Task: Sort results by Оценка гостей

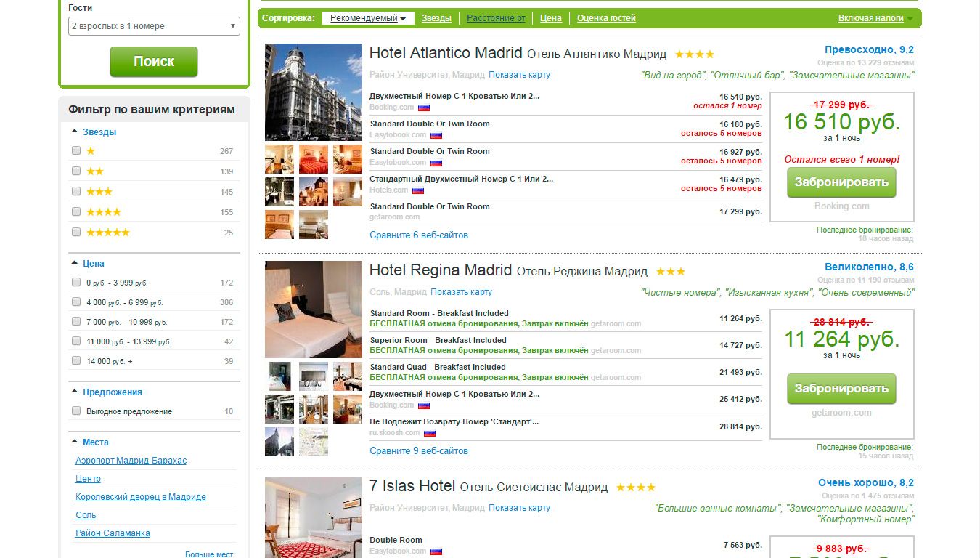Action: [x=606, y=18]
